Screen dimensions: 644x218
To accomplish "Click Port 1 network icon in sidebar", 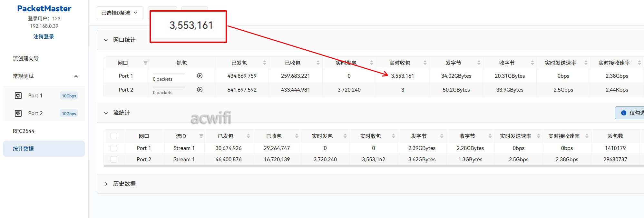I will pyautogui.click(x=18, y=95).
